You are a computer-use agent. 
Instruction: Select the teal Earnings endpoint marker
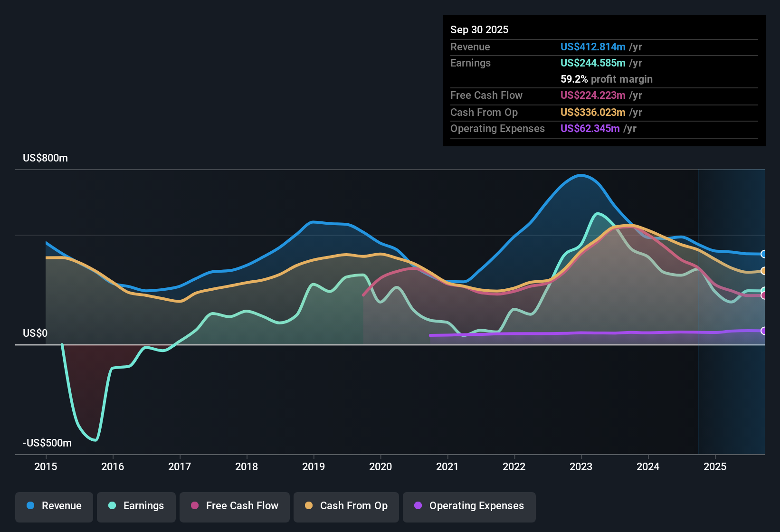coord(764,291)
